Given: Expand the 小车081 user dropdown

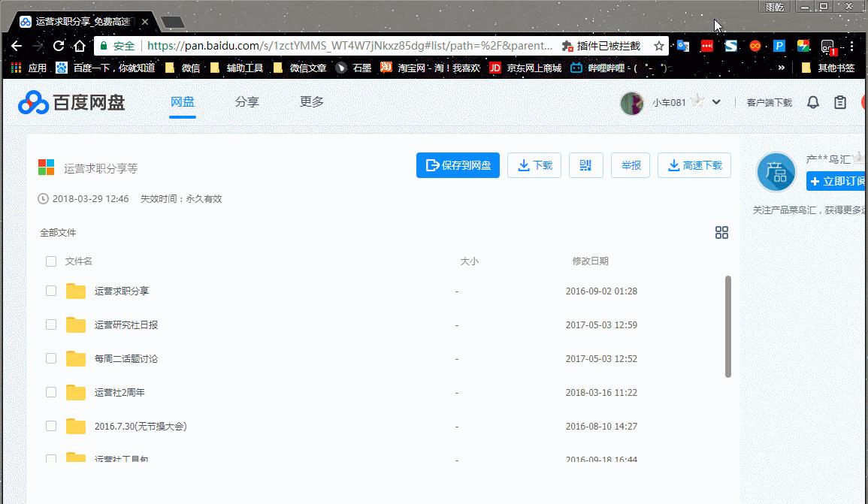Looking at the screenshot, I should (x=716, y=102).
